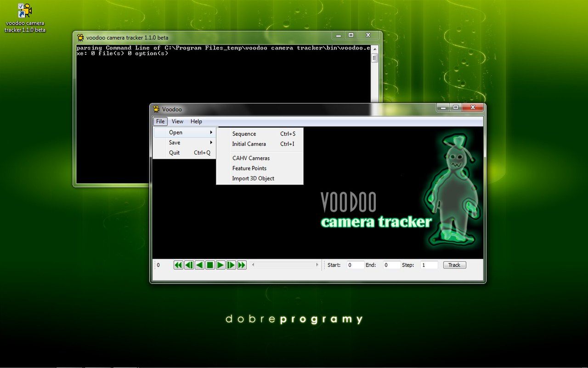Open the voodoo camera tracker desktop shortcut

click(x=25, y=18)
